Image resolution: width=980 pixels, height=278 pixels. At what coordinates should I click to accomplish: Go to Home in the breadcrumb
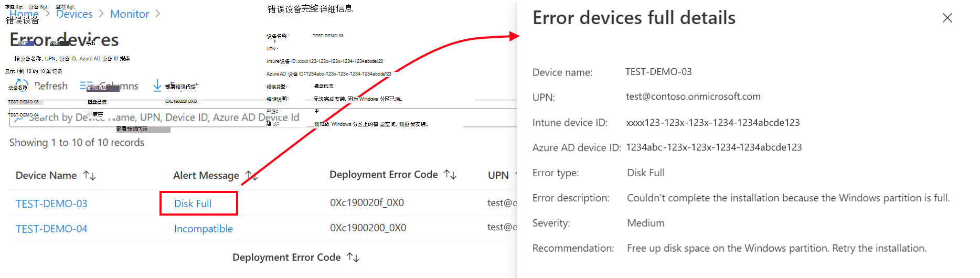24,14
